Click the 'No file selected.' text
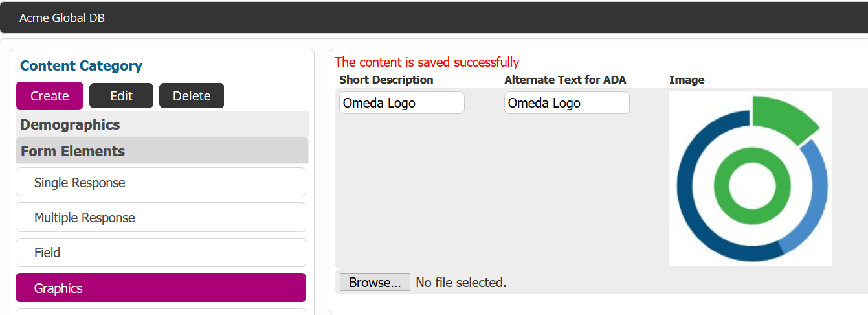The width and height of the screenshot is (868, 315). [461, 282]
